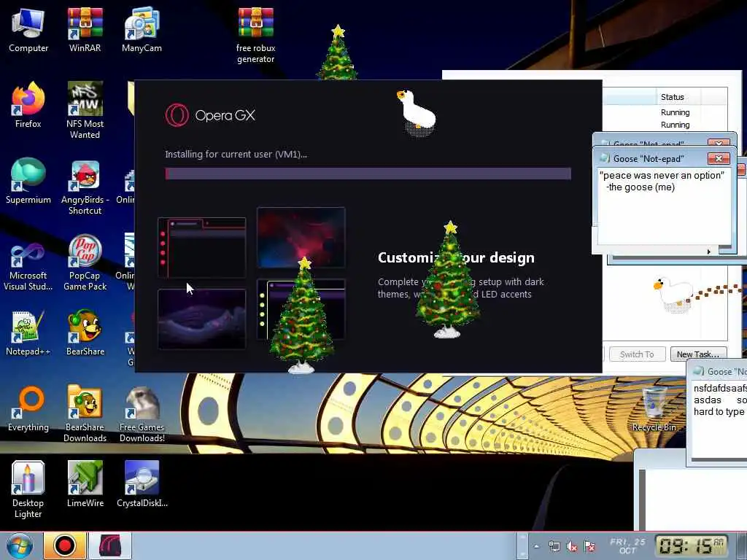Launch the PopCap Game Pack shortcut
This screenshot has height=560, width=747.
pos(85,262)
